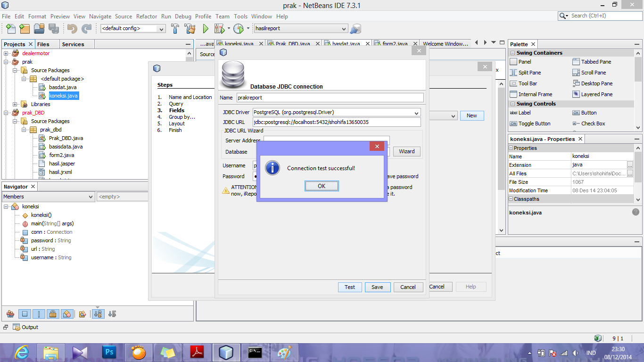Click the restore-window icon left of Output

click(6, 327)
